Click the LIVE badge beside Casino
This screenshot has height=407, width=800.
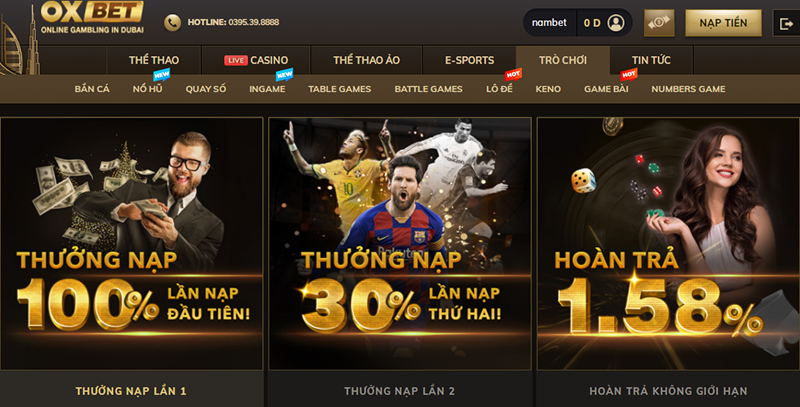(236, 60)
